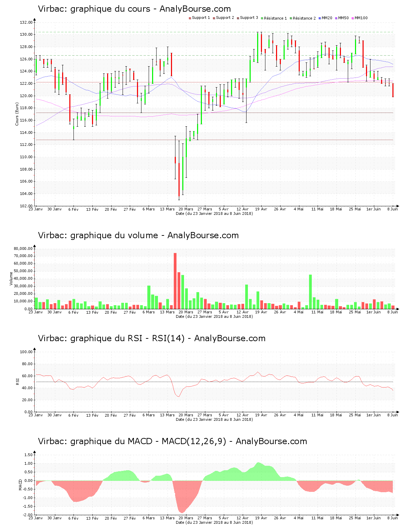This screenshot has height=532, width=412.
Task: Click the Support 2 legend label
Action: coord(225,18)
